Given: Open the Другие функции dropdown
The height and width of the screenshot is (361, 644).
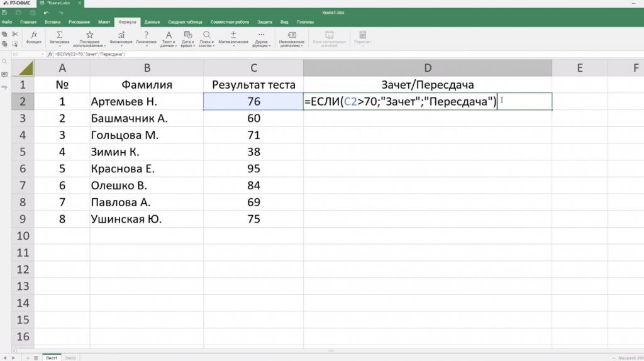Looking at the screenshot, I should (x=261, y=38).
